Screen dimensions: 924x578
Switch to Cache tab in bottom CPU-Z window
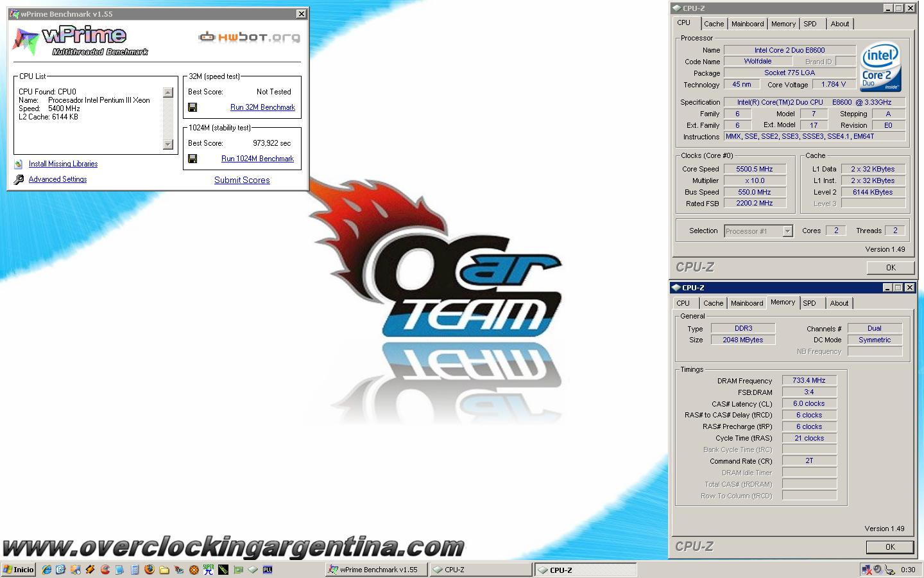[x=713, y=303]
